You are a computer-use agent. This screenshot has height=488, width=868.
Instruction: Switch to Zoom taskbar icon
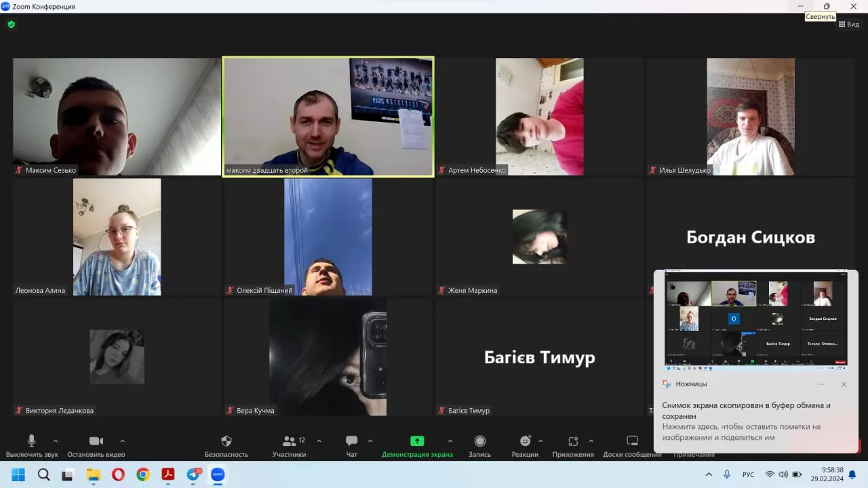[x=218, y=474]
